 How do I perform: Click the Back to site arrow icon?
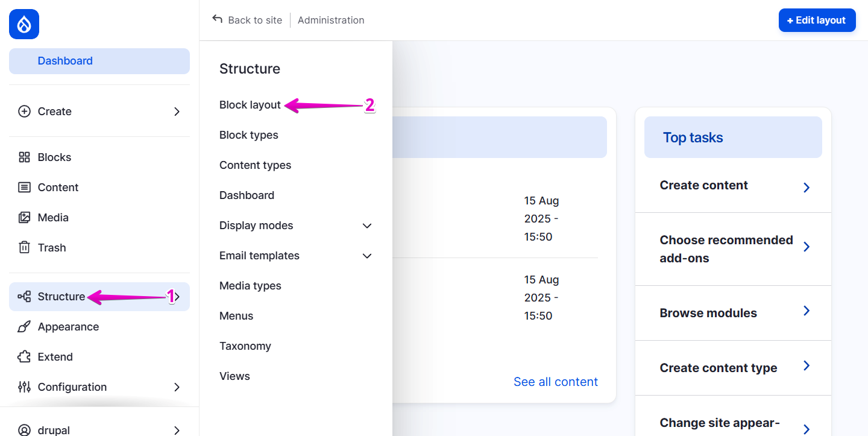click(216, 19)
